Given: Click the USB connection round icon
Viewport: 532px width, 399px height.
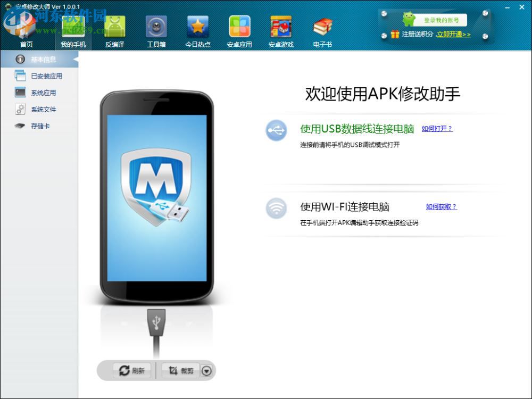Looking at the screenshot, I should pyautogui.click(x=276, y=130).
